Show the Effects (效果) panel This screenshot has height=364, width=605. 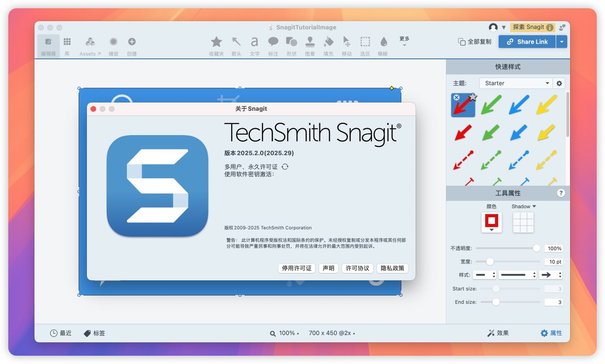(498, 333)
